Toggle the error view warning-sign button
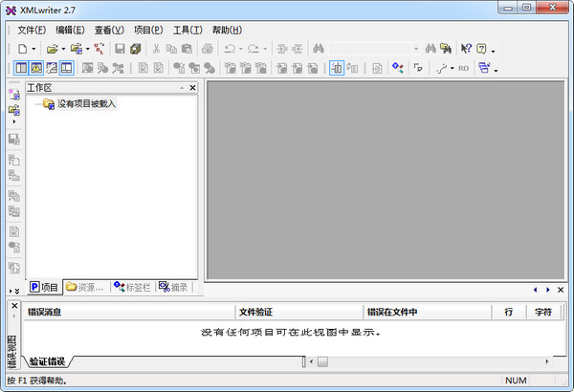This screenshot has width=574, height=392. click(36, 68)
